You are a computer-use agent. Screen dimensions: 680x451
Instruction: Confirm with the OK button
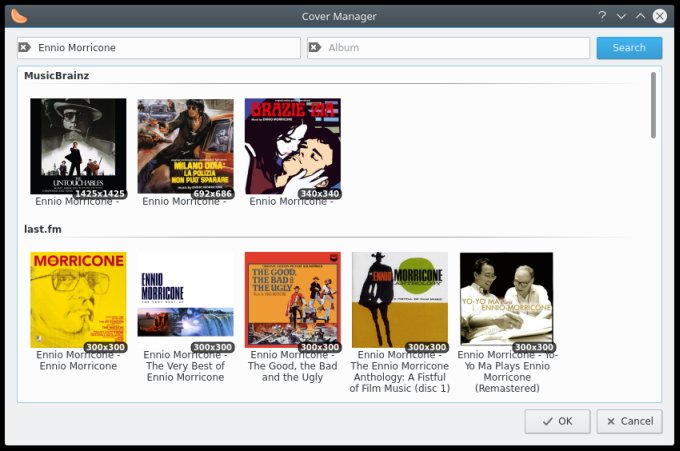pos(557,421)
